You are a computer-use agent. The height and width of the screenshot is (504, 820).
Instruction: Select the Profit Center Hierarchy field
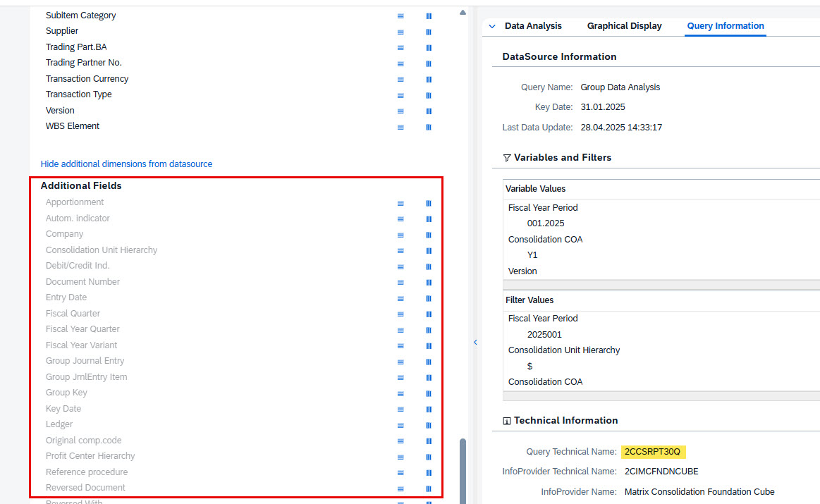coord(90,456)
